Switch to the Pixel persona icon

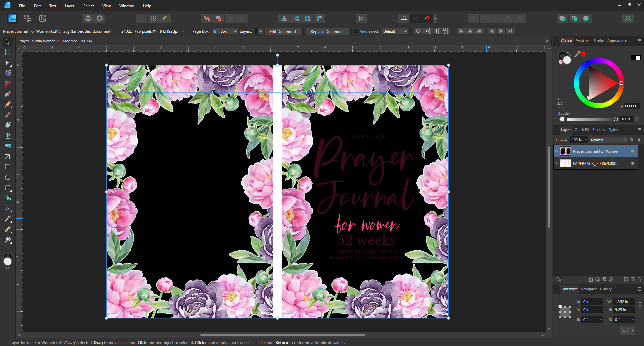tap(28, 18)
